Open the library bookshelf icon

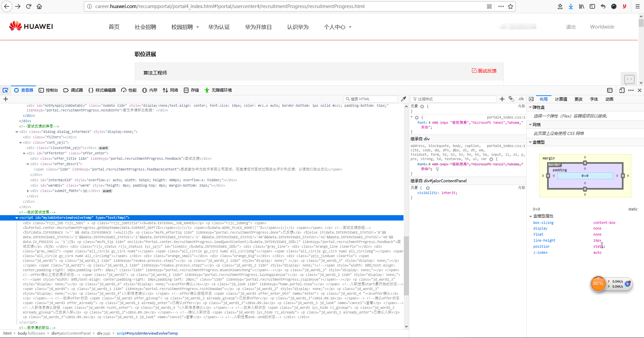tap(582, 6)
